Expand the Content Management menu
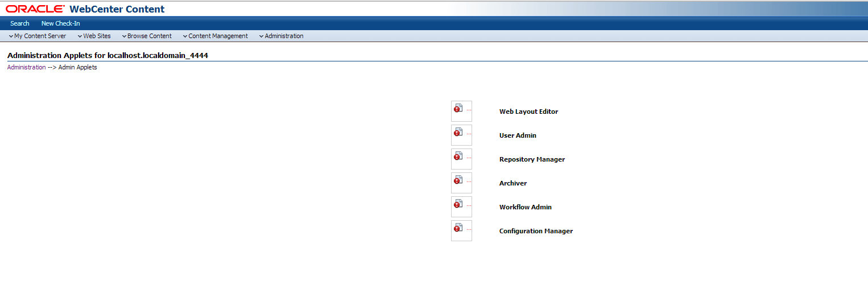 click(x=215, y=36)
